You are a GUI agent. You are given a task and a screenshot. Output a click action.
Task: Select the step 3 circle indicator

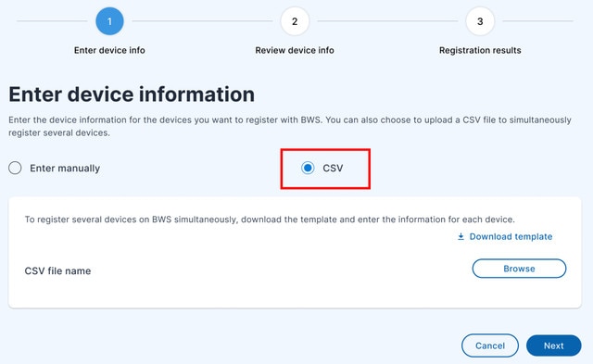pos(480,21)
